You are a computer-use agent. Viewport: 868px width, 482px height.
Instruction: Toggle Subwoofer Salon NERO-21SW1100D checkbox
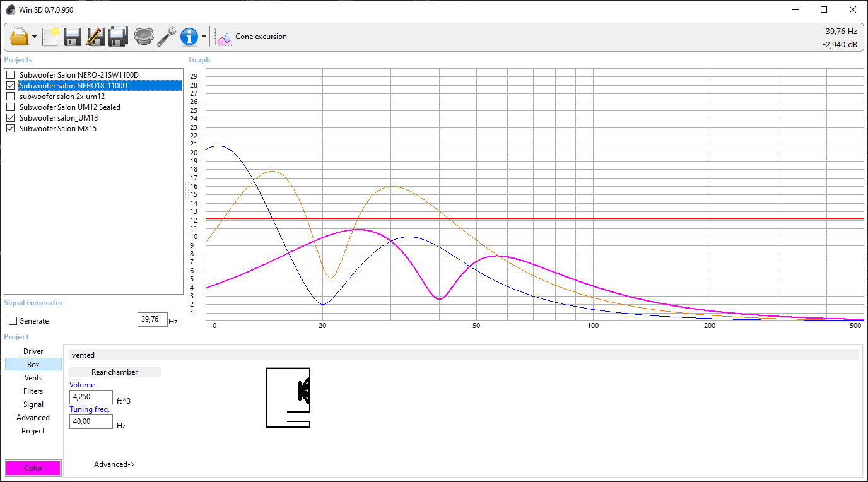click(x=10, y=75)
